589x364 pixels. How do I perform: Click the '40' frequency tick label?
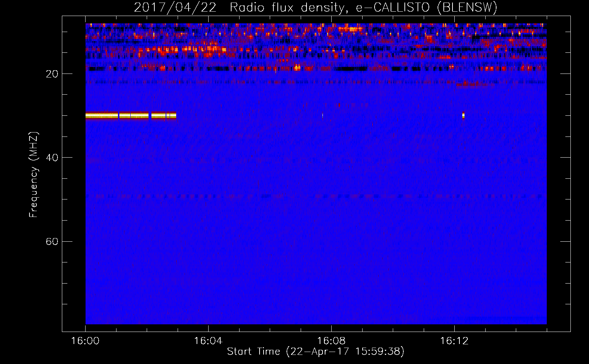tap(52, 158)
